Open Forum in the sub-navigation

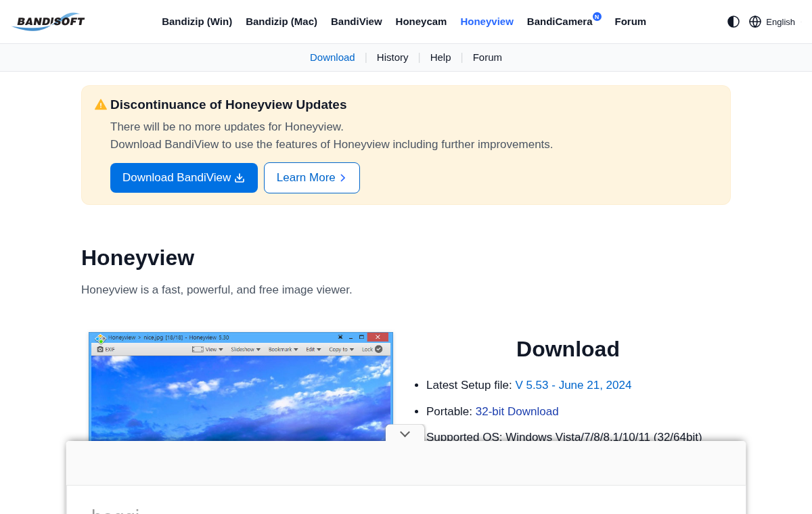point(487,57)
